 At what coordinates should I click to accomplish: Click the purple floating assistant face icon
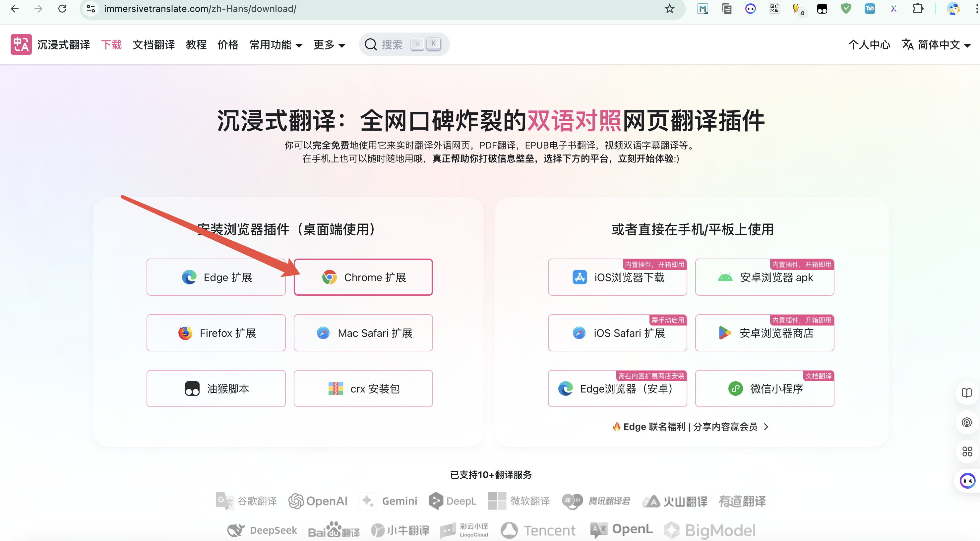click(967, 481)
